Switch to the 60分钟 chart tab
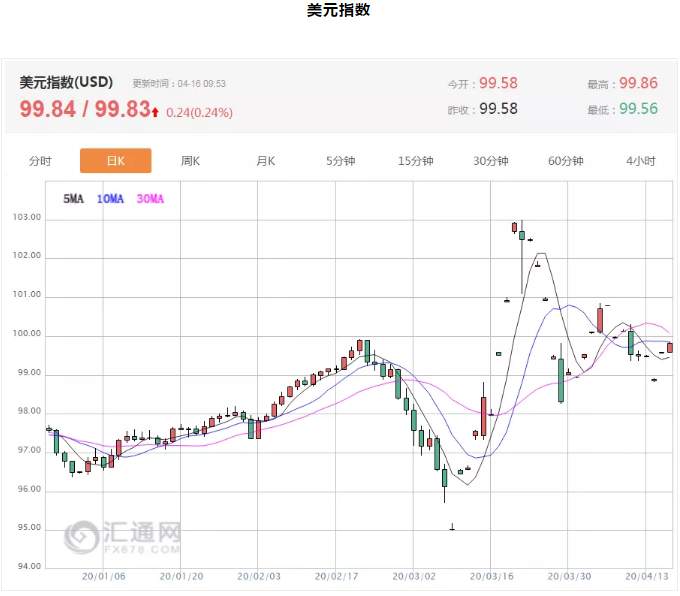Viewport: 680px width, 596px height. (x=566, y=161)
